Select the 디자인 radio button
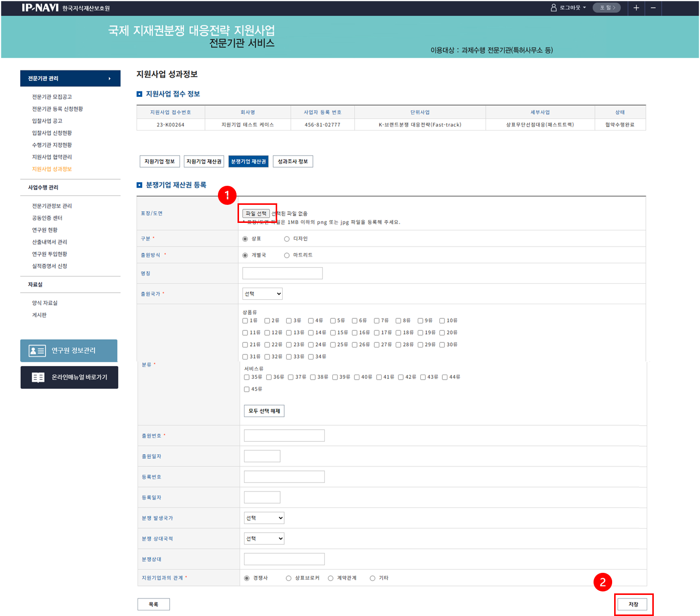 287,239
